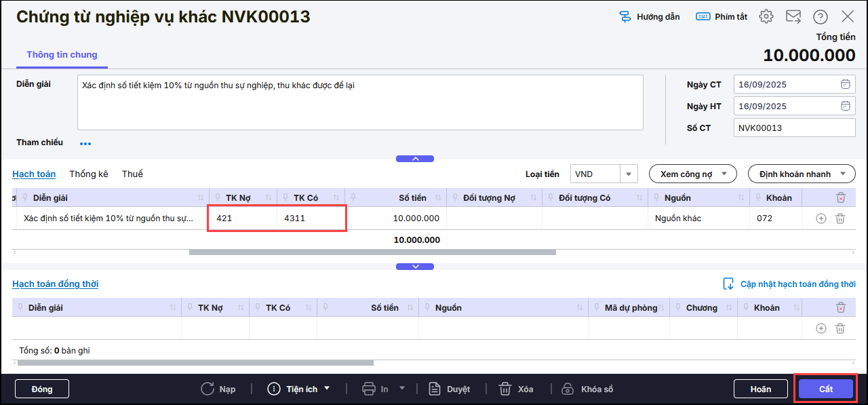Image resolution: width=868 pixels, height=405 pixels.
Task: Expand the Xem công nợ dropdown
Action: point(693,174)
